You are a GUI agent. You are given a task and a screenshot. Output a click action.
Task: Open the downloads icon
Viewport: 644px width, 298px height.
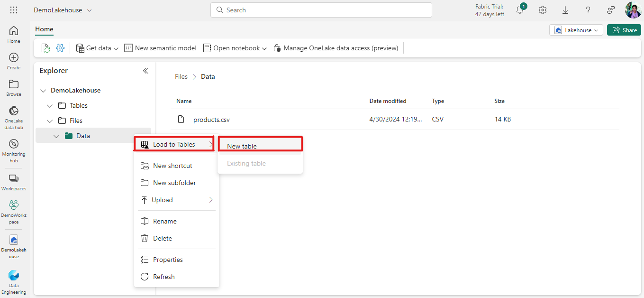coord(565,10)
